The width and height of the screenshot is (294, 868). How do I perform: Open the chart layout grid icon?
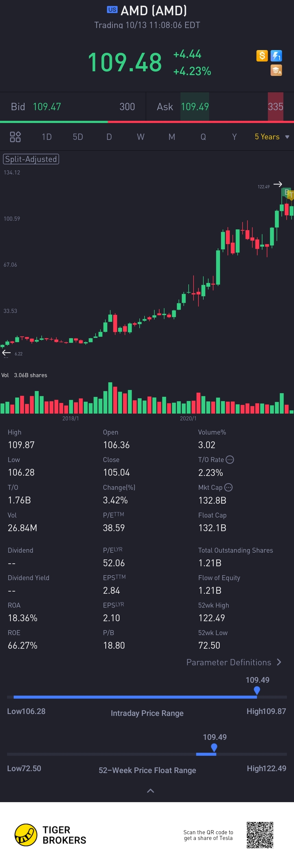pos(15,137)
